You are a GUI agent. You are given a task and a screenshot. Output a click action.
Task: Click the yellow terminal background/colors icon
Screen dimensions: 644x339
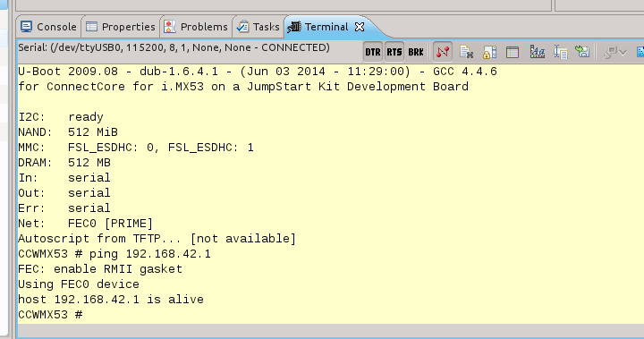click(x=513, y=52)
